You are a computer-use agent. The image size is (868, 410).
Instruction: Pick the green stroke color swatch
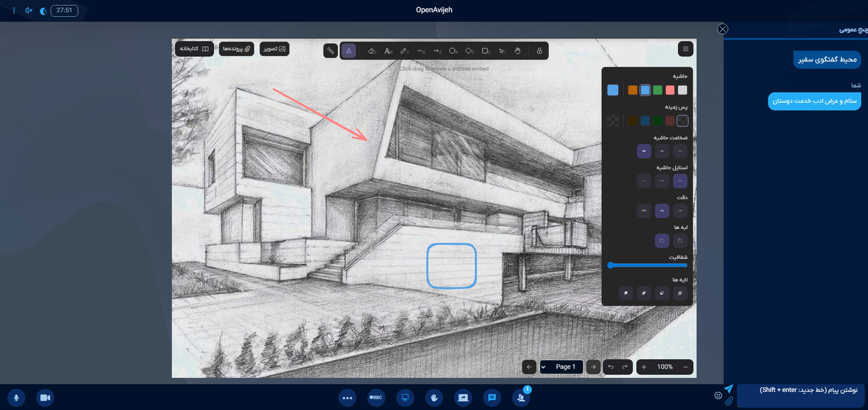click(x=658, y=90)
